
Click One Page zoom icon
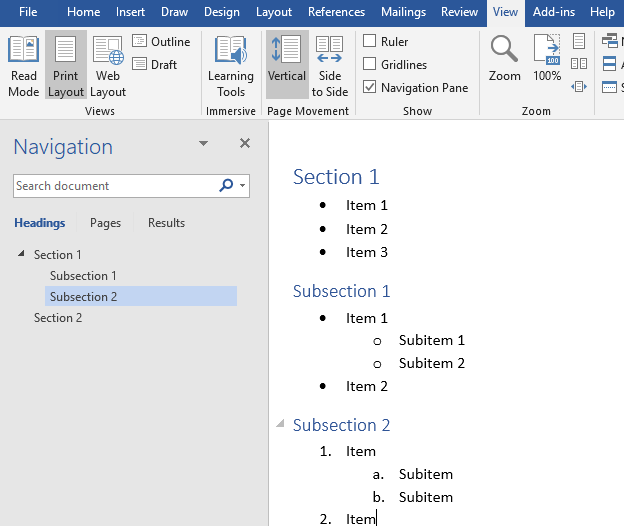[579, 41]
